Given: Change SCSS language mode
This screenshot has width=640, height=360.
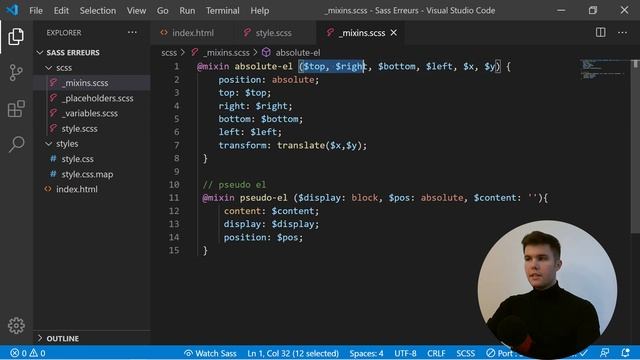Looking at the screenshot, I should [465, 353].
